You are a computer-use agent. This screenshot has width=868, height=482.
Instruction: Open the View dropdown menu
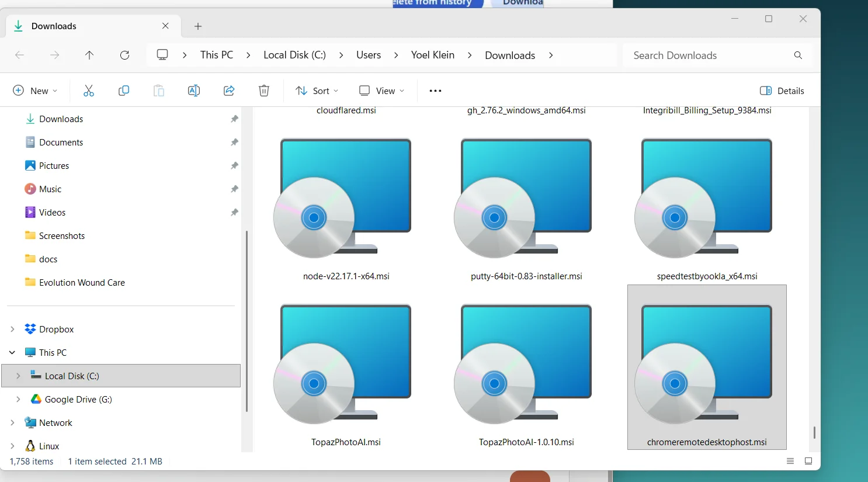[381, 91]
